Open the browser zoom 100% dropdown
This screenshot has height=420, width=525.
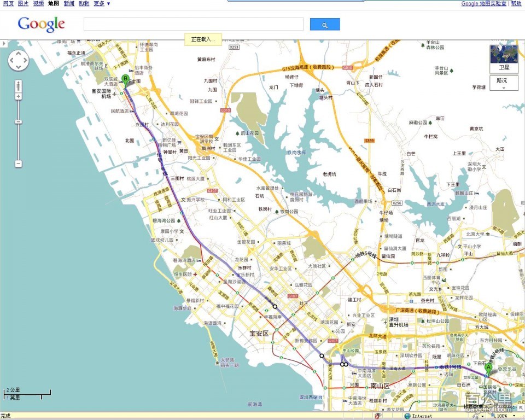(505, 416)
